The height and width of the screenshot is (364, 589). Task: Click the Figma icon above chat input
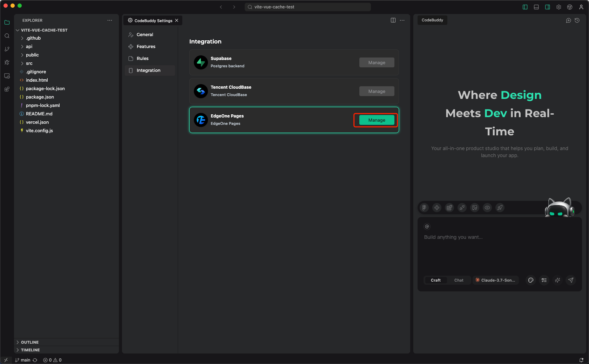(424, 208)
